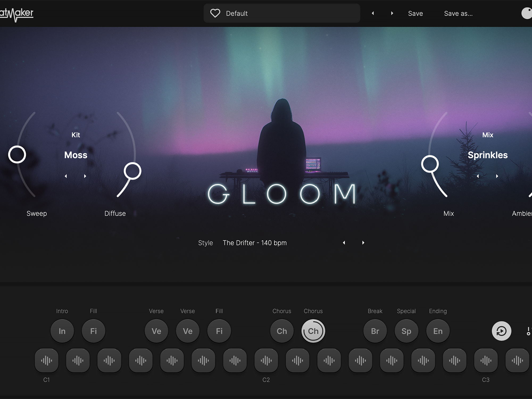Activate the Intro pattern pad

click(62, 331)
